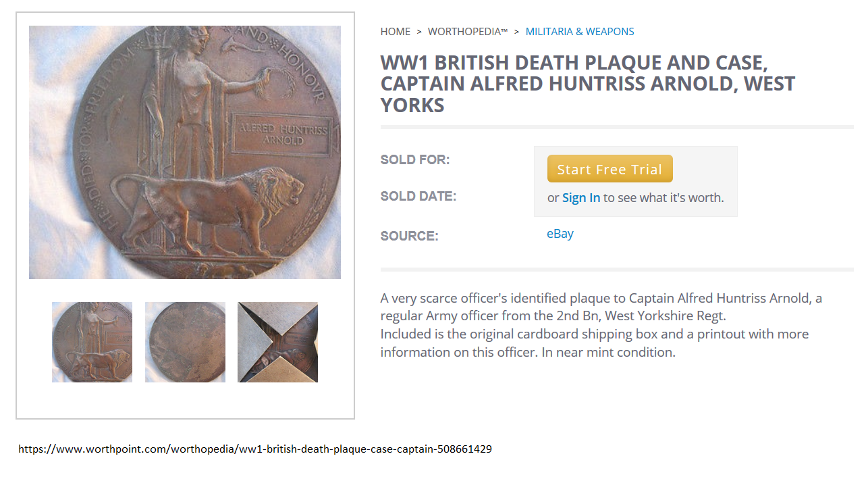Click the "to see what it's worth" text
868x477 pixels.
click(x=663, y=198)
